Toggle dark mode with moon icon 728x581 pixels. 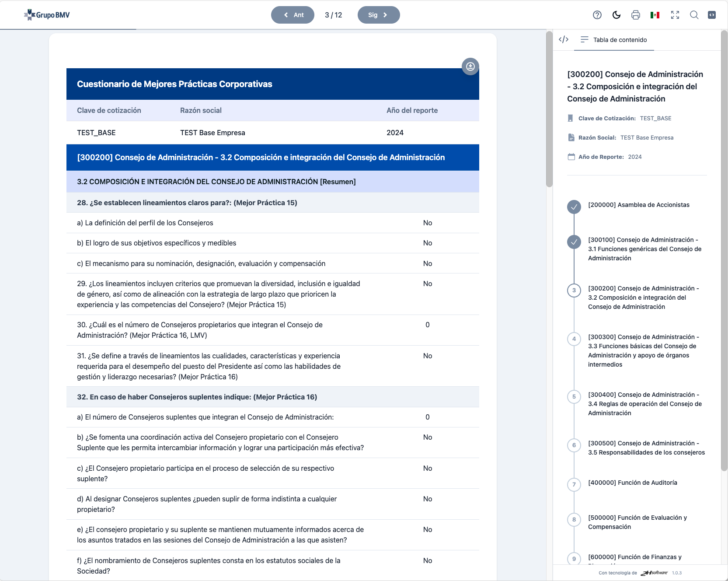(x=617, y=15)
